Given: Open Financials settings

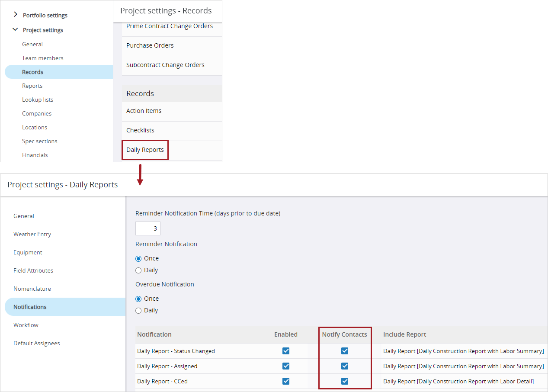Looking at the screenshot, I should [35, 155].
